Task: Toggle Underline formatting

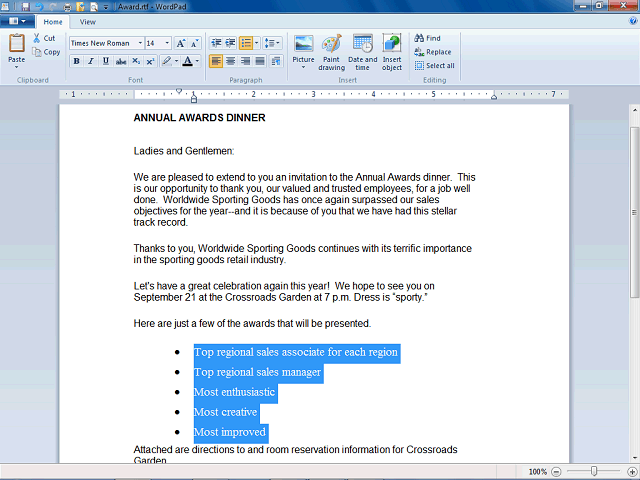Action: point(106,61)
